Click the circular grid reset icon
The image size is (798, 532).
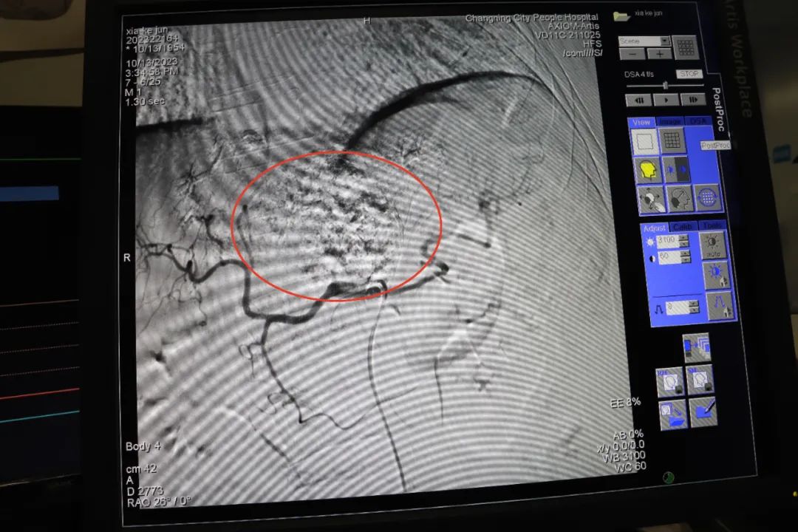[x=707, y=197]
